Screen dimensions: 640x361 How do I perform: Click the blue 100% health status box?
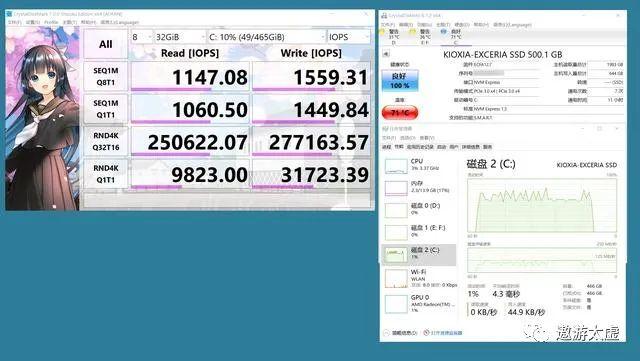(400, 80)
